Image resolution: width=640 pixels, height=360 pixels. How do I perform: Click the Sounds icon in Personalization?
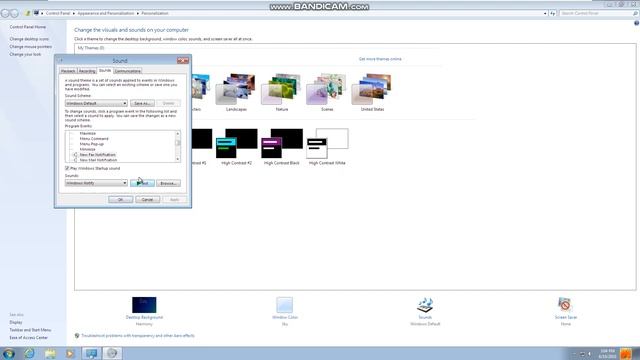tap(425, 305)
